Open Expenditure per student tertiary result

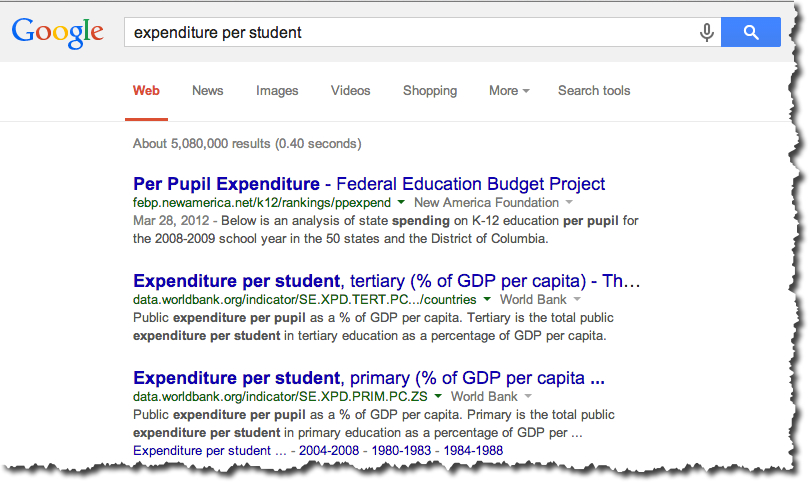point(386,281)
